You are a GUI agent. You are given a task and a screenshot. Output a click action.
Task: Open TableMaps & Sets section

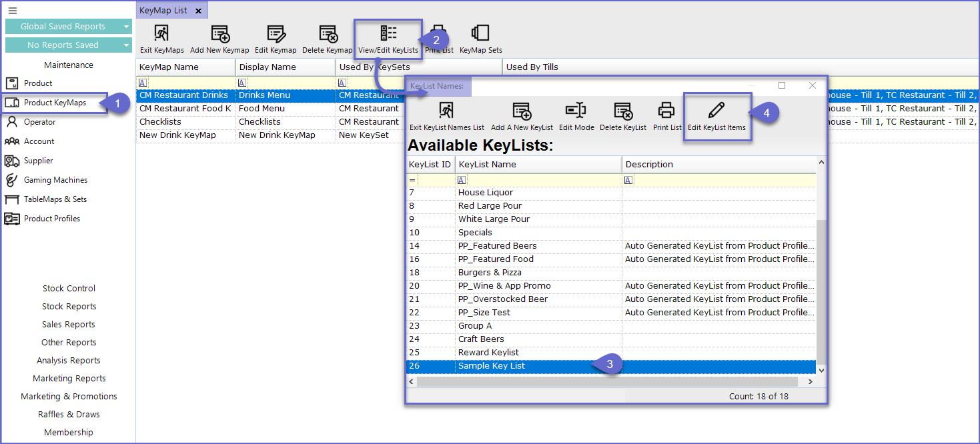pos(55,199)
